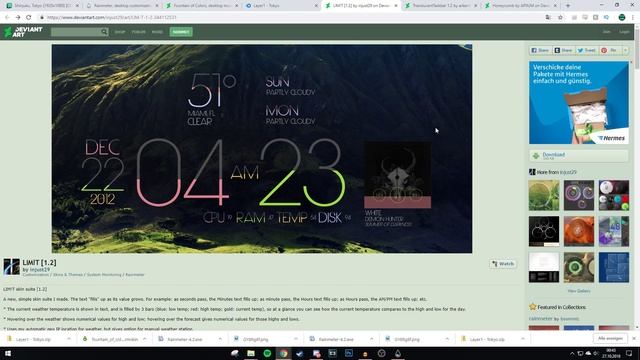
Task: Click the Hermes advertisement banner
Action: coord(579,102)
